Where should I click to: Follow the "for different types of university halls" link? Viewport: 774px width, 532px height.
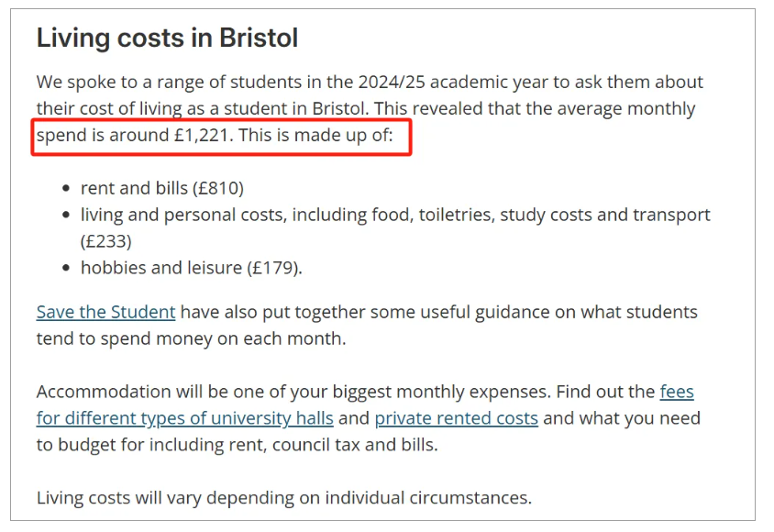pos(184,418)
